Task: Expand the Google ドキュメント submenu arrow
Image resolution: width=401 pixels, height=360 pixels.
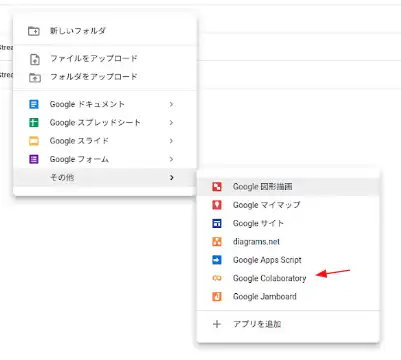Action: (171, 104)
